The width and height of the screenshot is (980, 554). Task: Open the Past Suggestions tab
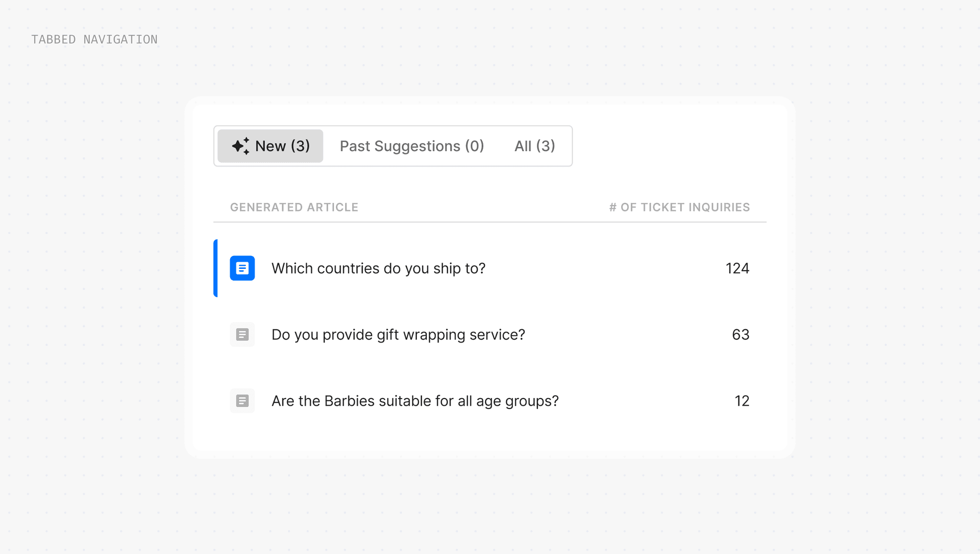412,146
